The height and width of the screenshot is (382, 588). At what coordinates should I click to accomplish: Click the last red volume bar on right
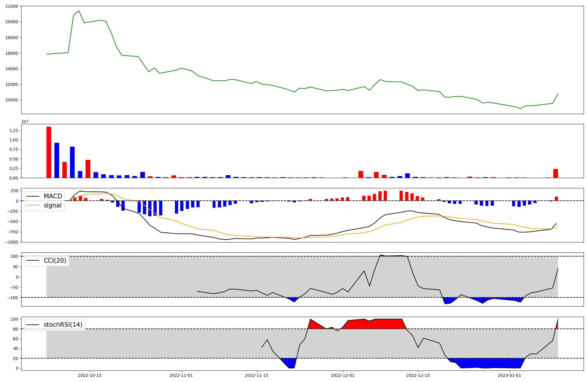[556, 173]
